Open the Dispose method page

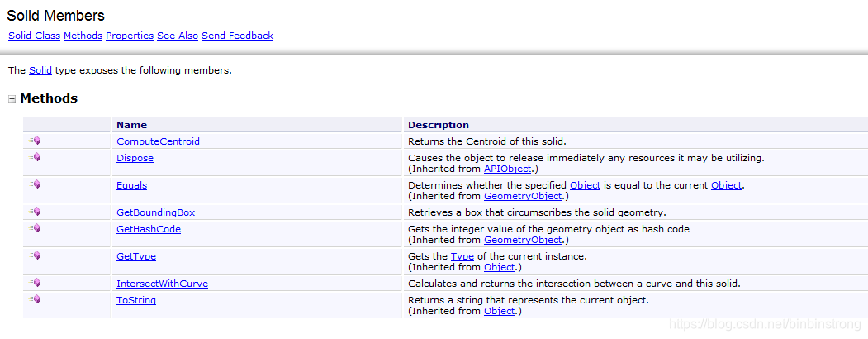135,158
